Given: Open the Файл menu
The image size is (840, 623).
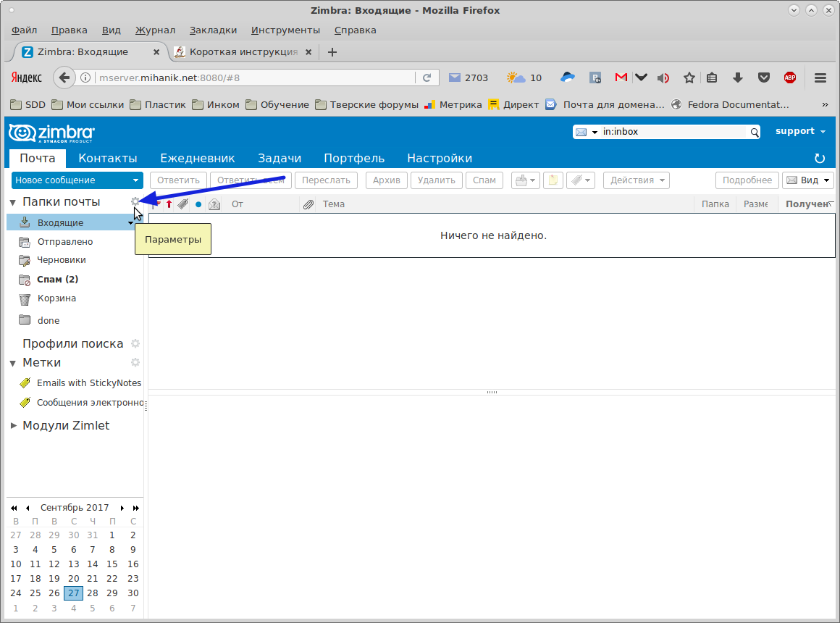Looking at the screenshot, I should tap(24, 30).
